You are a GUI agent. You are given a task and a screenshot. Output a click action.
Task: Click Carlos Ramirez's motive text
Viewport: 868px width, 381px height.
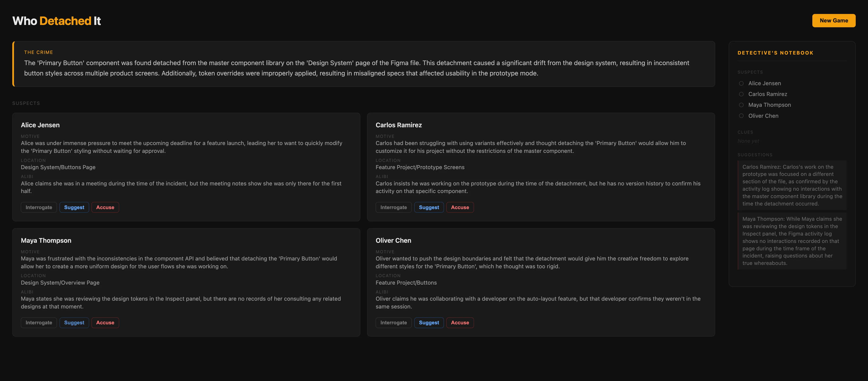pos(531,147)
